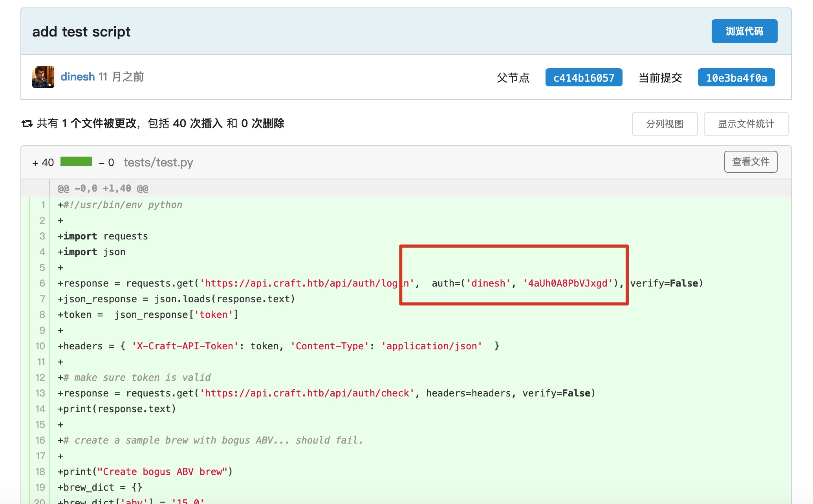
Task: Click the 查看文件 view file button
Action: pos(750,162)
